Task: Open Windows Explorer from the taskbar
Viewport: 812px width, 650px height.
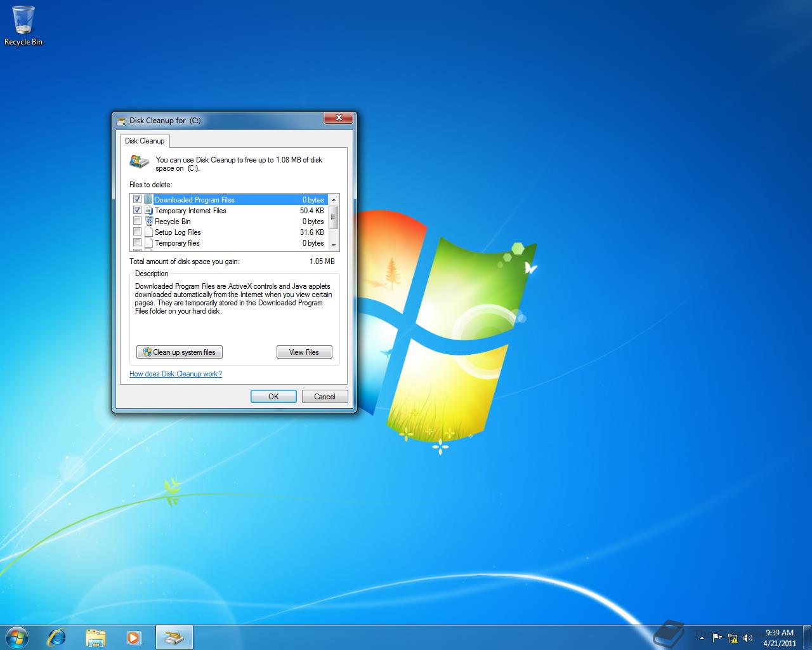Action: point(95,637)
